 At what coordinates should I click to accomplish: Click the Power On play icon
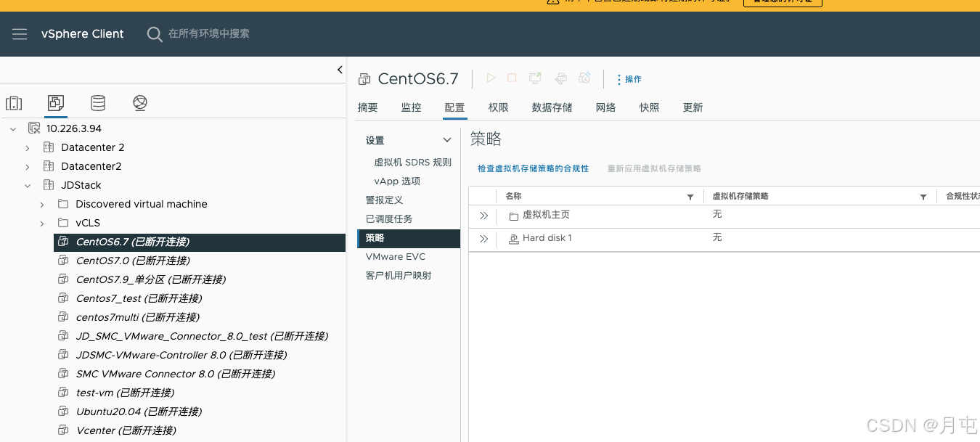[491, 78]
